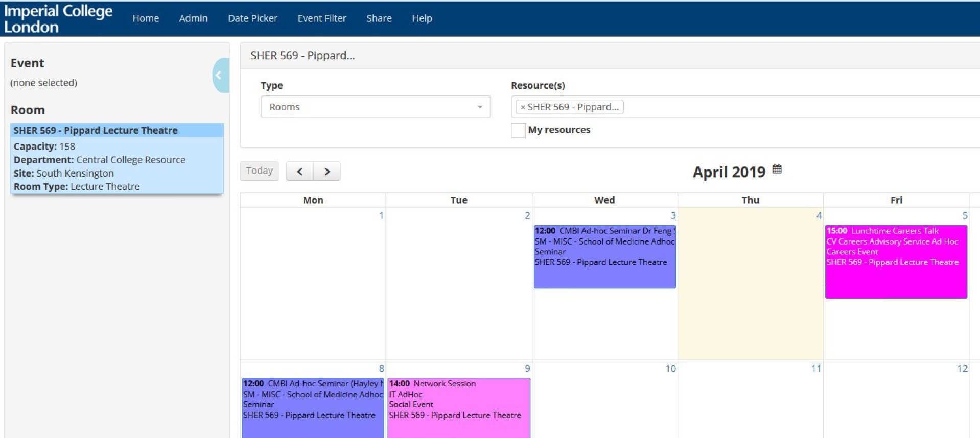Go to the Home page

pos(146,18)
